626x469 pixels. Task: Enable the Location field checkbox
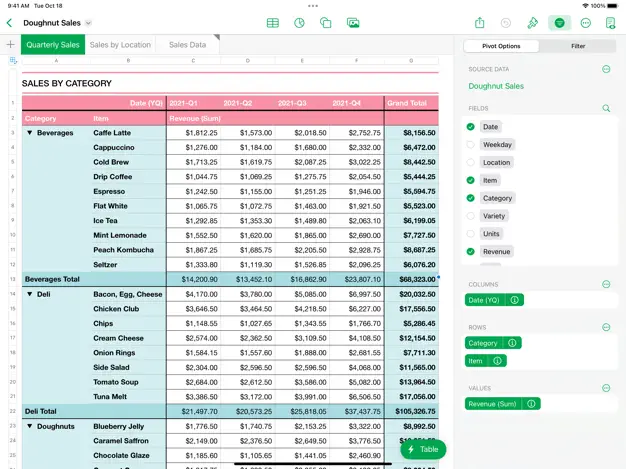pyautogui.click(x=471, y=162)
